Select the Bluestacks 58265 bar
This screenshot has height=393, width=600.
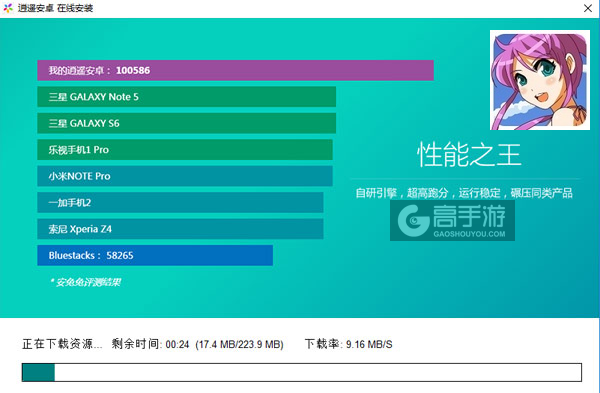pyautogui.click(x=155, y=255)
